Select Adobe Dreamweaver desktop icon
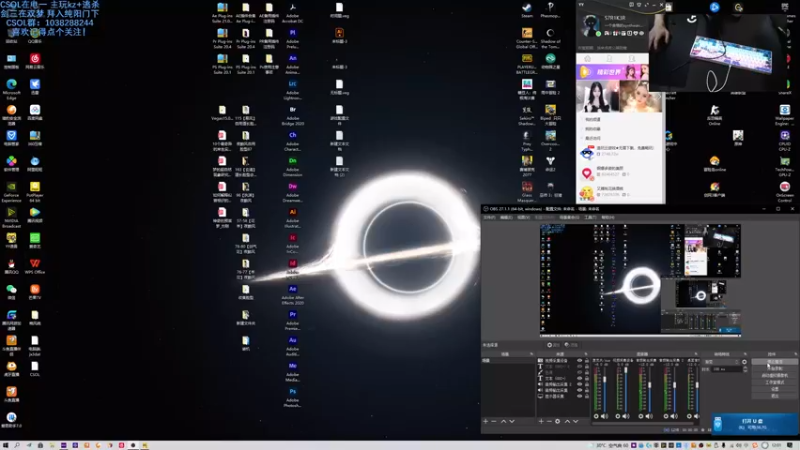 point(292,192)
